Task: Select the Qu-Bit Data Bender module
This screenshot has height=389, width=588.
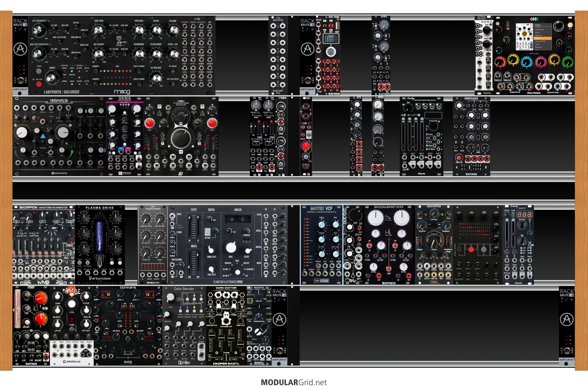Action: point(184,326)
